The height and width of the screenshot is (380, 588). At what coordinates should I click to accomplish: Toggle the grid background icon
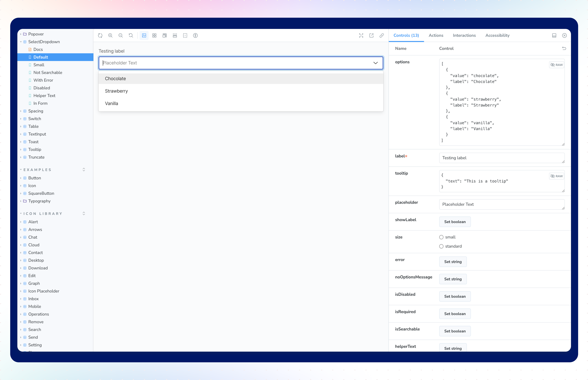coord(154,36)
